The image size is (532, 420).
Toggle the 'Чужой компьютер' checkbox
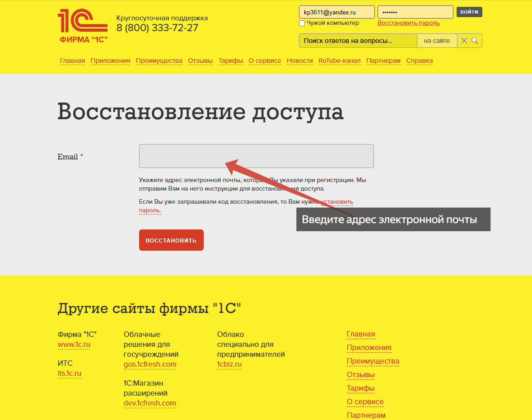pos(302,23)
